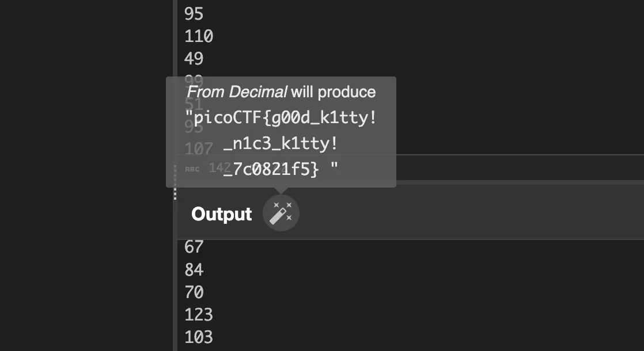Click the output line reading 103

pyautogui.click(x=199, y=337)
